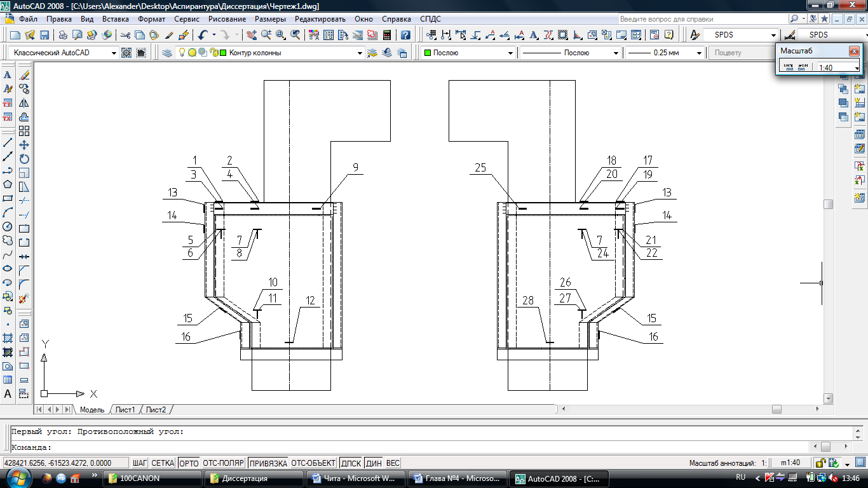Open the СПДС menu
Viewport: 868px width, 488px height.
pyautogui.click(x=430, y=19)
